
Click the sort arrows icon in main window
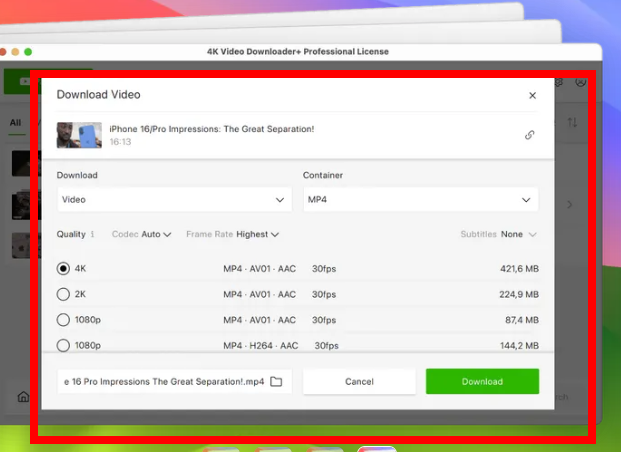pyautogui.click(x=572, y=122)
